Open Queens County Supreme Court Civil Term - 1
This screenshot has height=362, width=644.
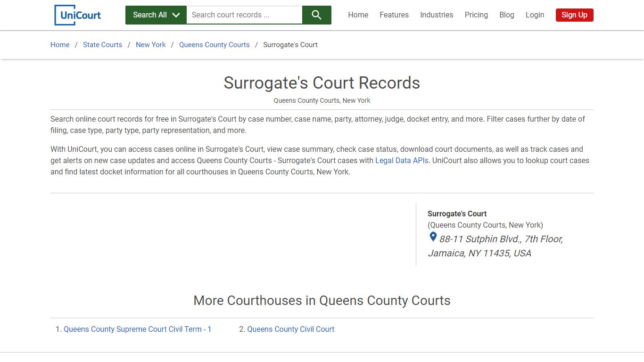(x=138, y=329)
